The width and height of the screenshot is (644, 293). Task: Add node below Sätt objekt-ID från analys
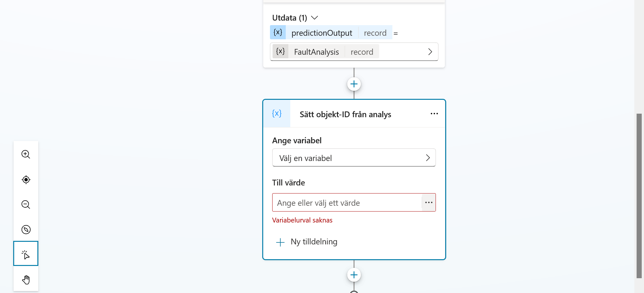[x=354, y=275]
